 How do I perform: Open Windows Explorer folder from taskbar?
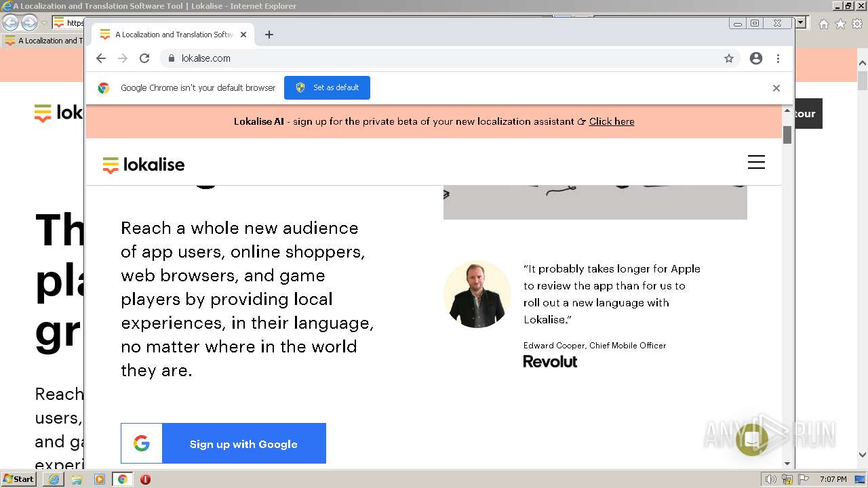(77, 479)
